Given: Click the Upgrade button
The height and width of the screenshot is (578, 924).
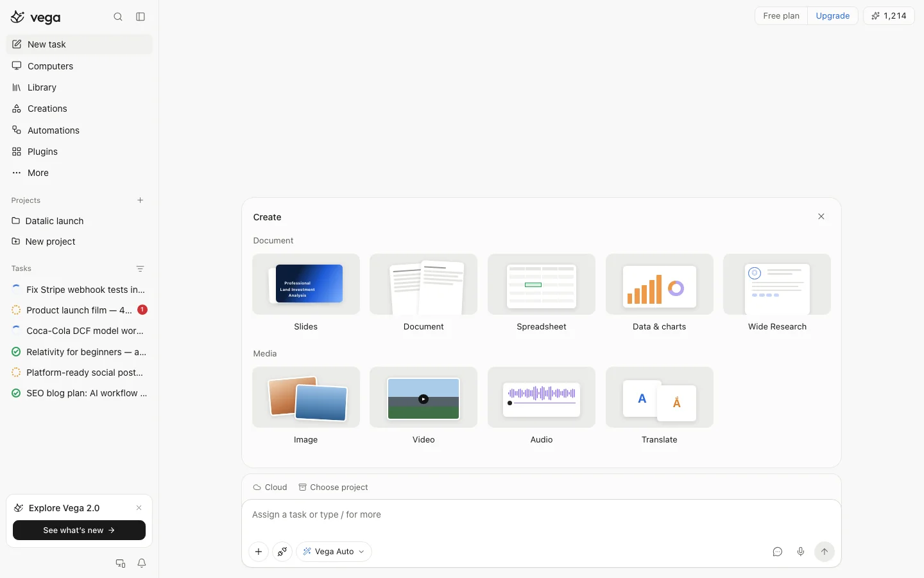Looking at the screenshot, I should [x=833, y=16].
